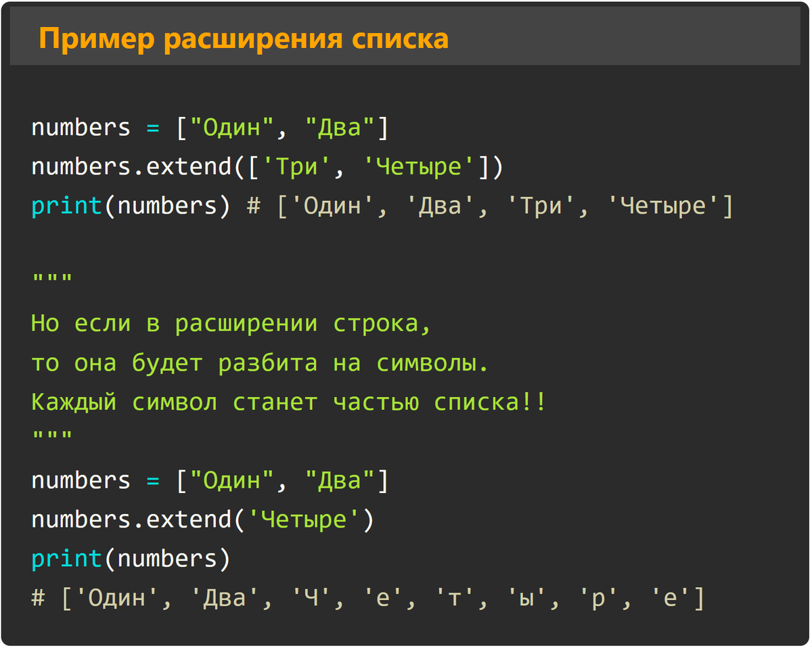Click the word "разбита" in the docstring
Image resolution: width=812 pixels, height=648 pixels.
tap(268, 363)
